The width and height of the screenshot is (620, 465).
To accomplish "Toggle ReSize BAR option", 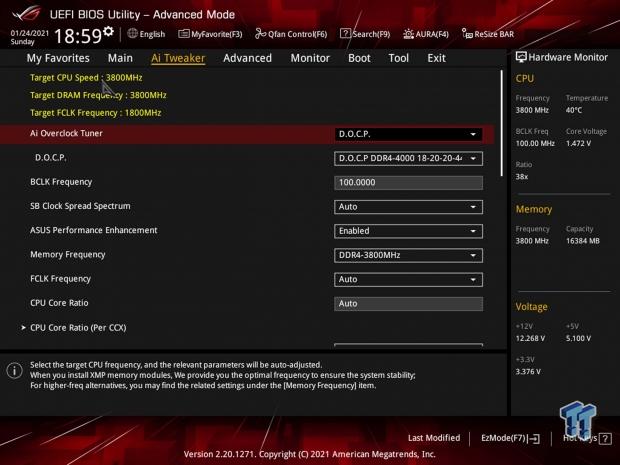I will 488,34.
